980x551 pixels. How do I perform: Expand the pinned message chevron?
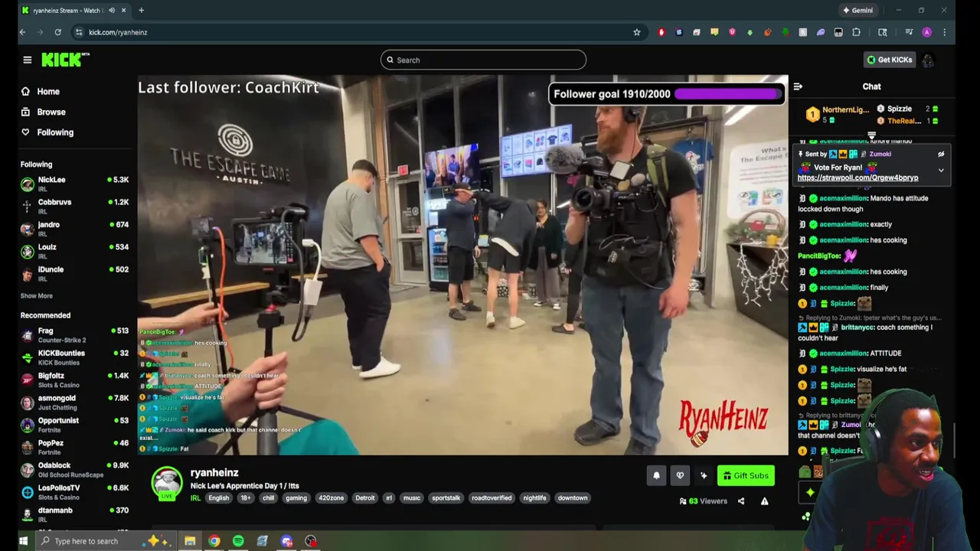(941, 171)
